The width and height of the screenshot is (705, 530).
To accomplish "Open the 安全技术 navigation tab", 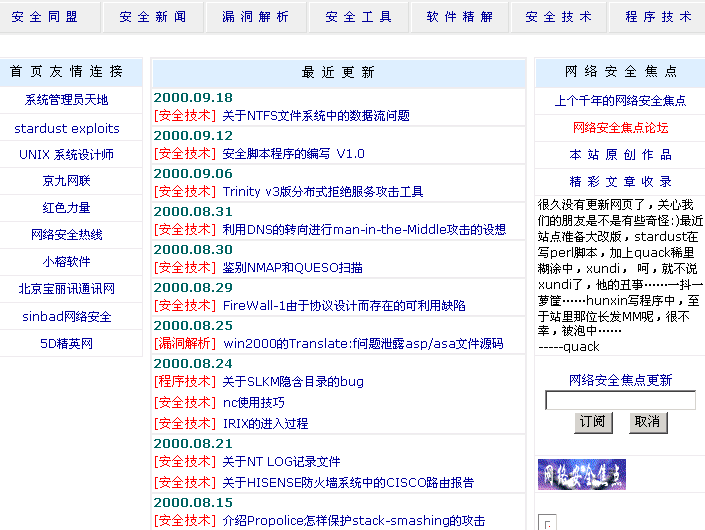I will (558, 17).
